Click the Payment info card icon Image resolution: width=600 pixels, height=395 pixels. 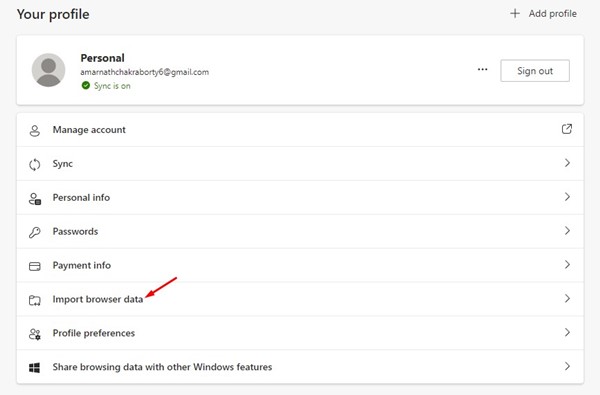tap(34, 266)
